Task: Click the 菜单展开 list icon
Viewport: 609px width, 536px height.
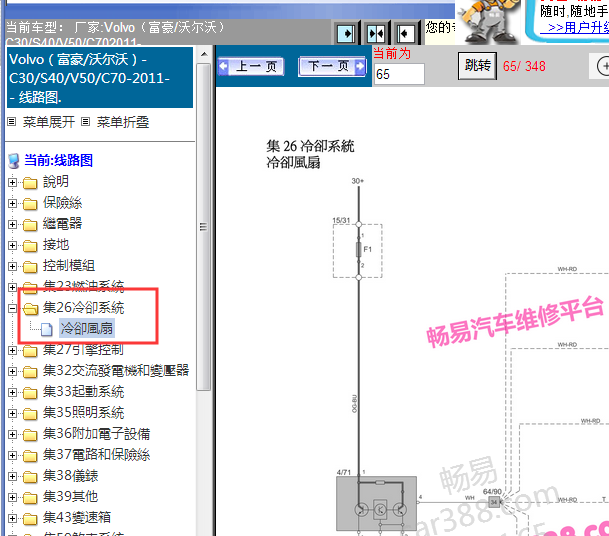Action: pyautogui.click(x=12, y=122)
